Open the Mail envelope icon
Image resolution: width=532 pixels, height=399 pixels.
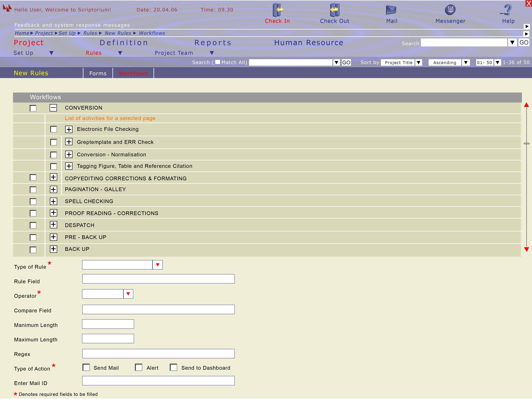(x=391, y=10)
